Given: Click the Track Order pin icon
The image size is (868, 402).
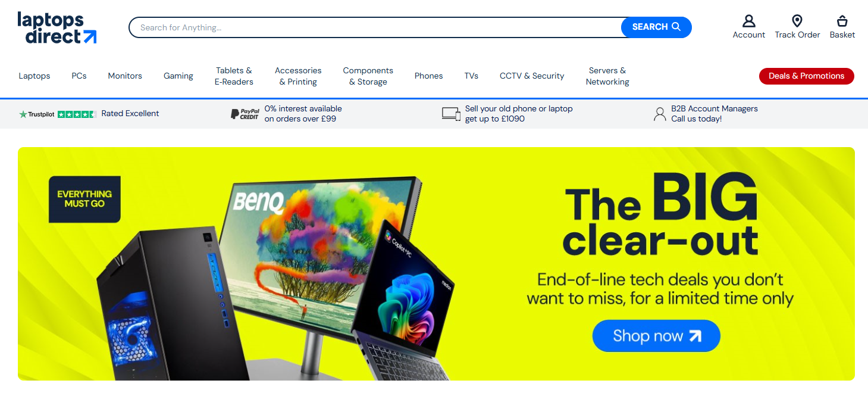Looking at the screenshot, I should click(x=797, y=21).
